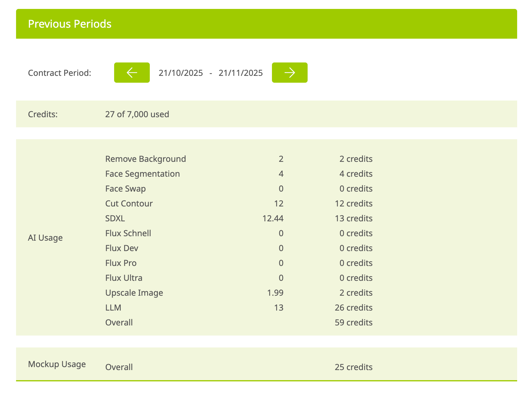Click the Mockup Usage 25 credits total
This screenshot has width=532, height=401.
coord(353,367)
